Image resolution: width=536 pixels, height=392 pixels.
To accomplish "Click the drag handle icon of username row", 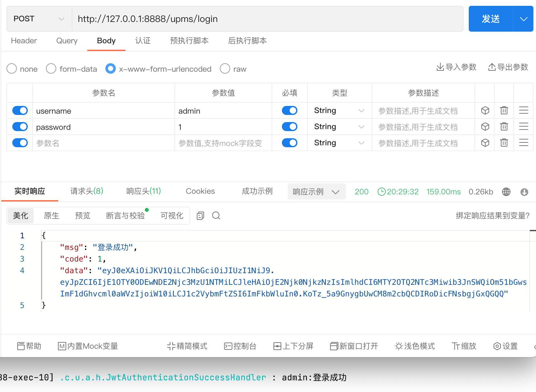I will (524, 110).
